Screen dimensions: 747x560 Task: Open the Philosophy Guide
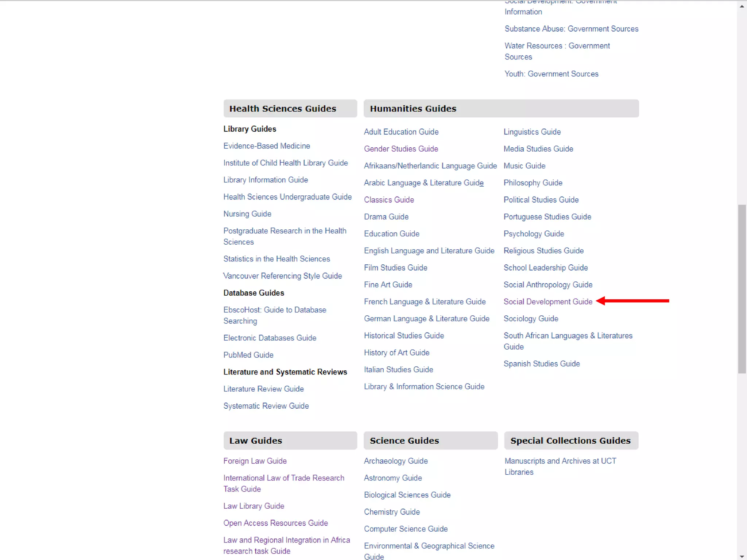click(533, 183)
